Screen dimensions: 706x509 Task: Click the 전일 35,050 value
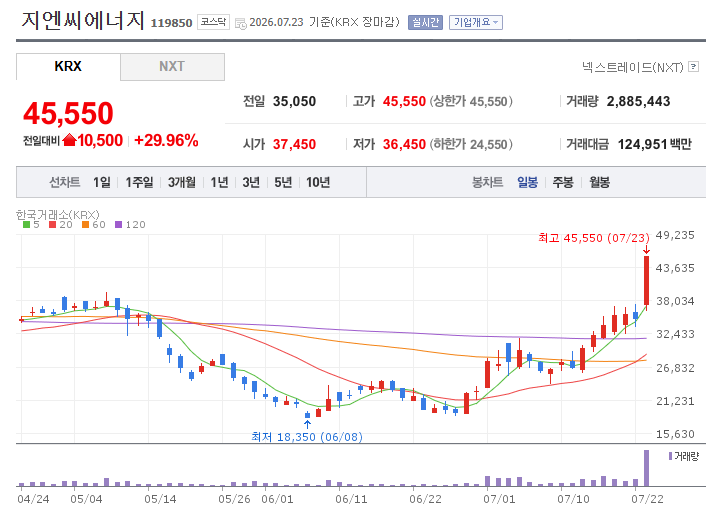click(294, 101)
